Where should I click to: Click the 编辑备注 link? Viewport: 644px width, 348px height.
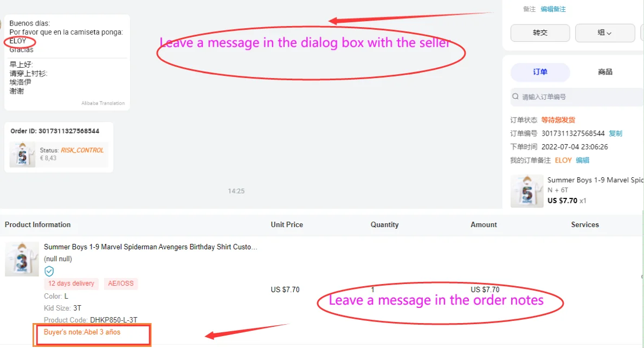point(553,9)
